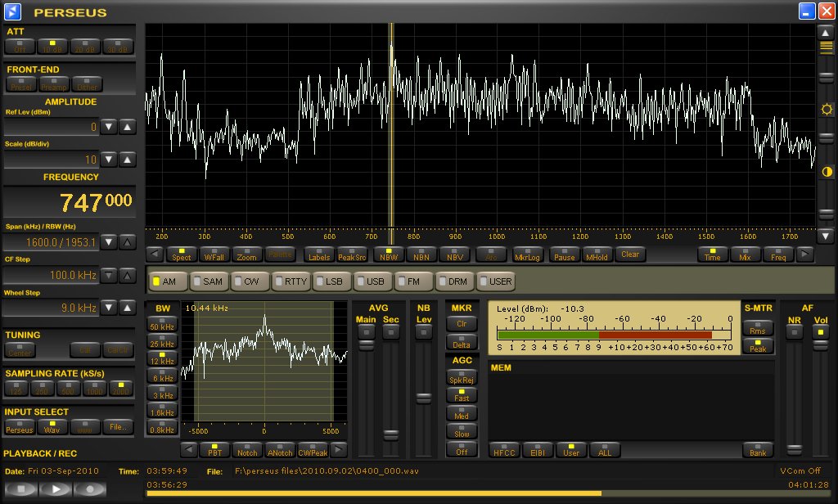
Task: Enable the Notch filter button
Action: pyautogui.click(x=247, y=450)
